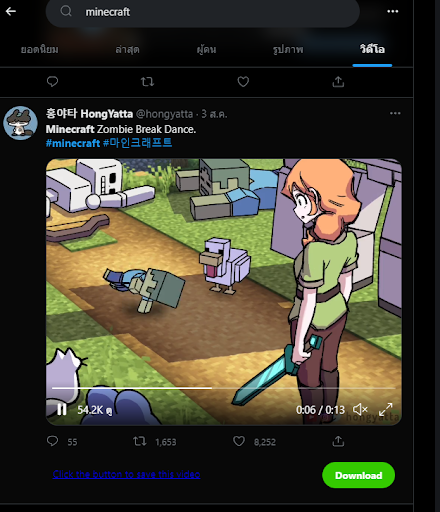Click the back arrow icon
This screenshot has height=512, width=440.
pos(11,11)
